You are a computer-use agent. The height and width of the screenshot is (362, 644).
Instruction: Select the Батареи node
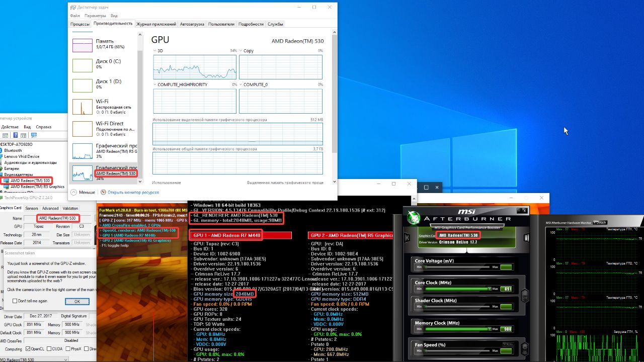click(x=13, y=168)
